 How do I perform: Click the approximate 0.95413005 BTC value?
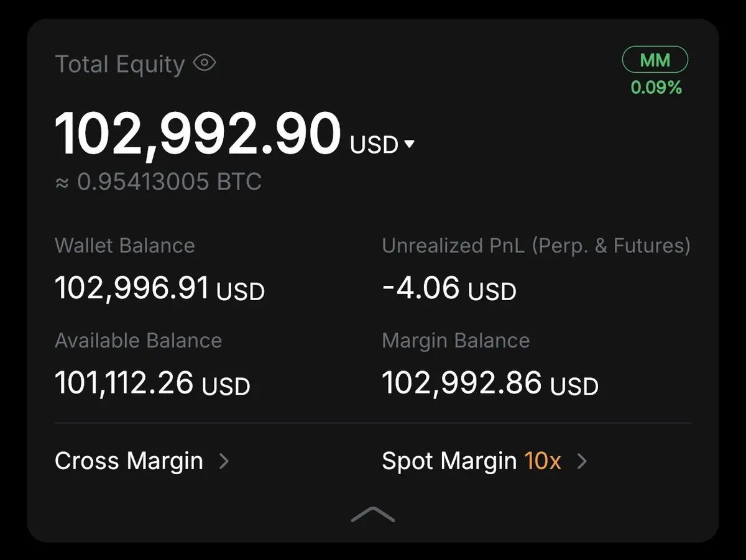pyautogui.click(x=168, y=182)
